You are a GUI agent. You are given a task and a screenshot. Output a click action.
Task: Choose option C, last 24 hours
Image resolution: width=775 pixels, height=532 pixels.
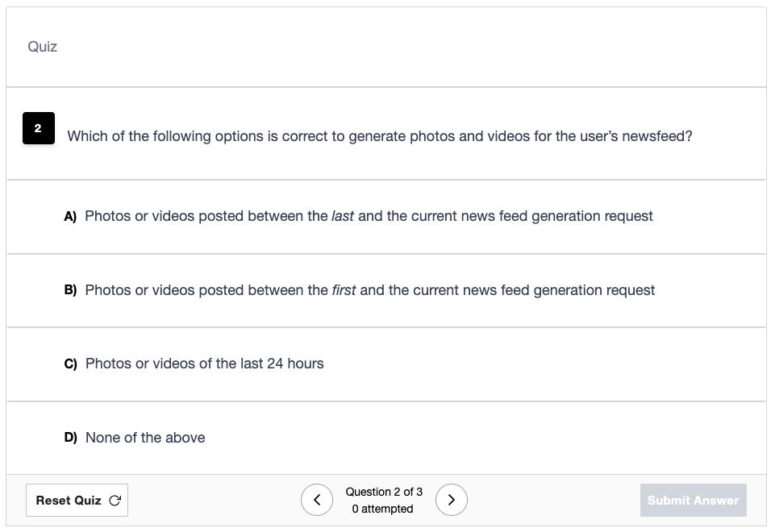click(386, 364)
